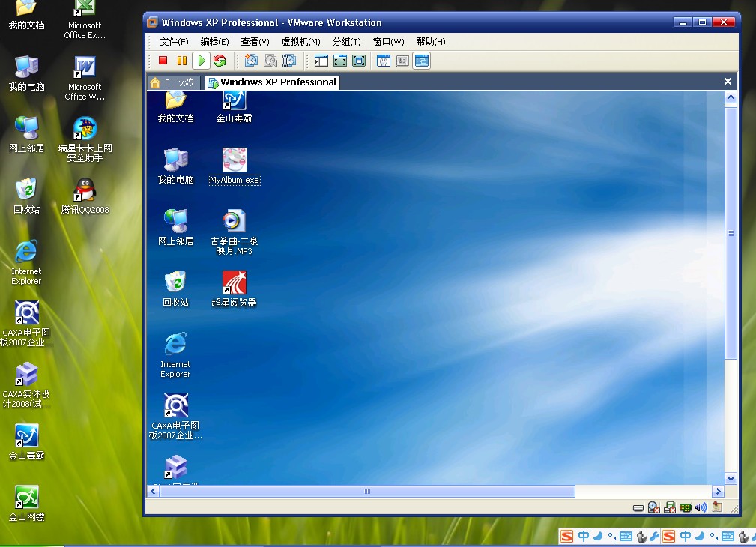Click the 超星阅览器 shortcut
756x547 pixels.
(234, 289)
